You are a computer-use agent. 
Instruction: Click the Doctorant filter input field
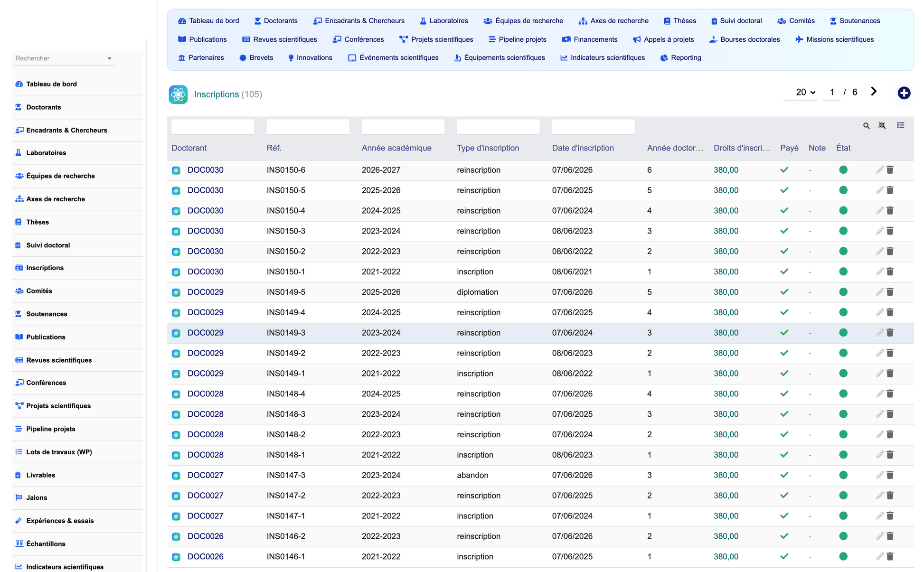[x=213, y=127]
